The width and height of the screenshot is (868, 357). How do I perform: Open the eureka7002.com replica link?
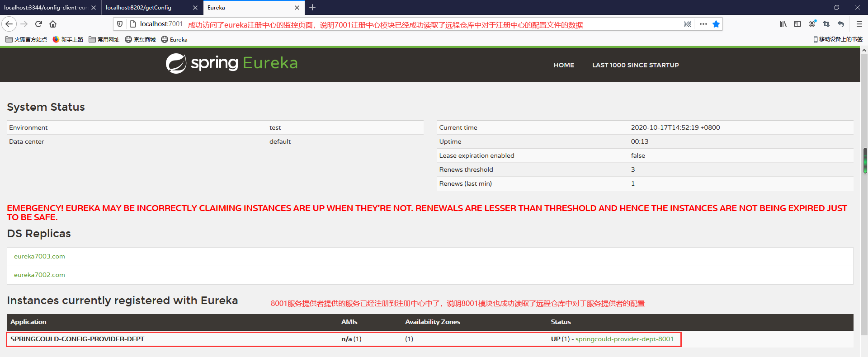point(39,275)
